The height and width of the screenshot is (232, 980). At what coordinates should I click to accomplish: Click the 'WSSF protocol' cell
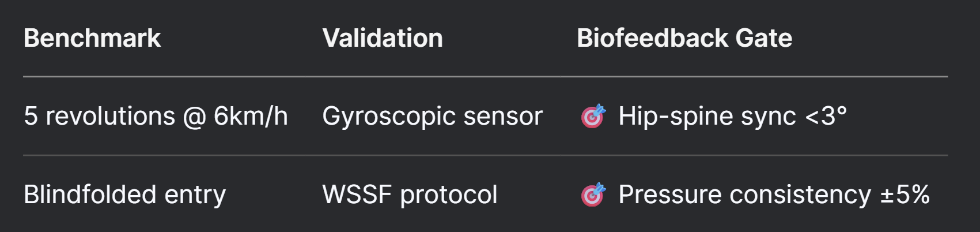pyautogui.click(x=410, y=194)
